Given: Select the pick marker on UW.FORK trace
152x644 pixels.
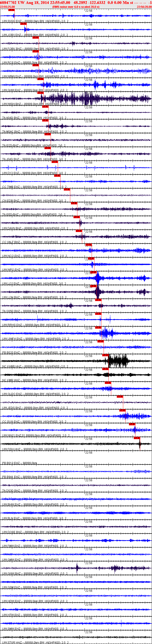Looking at the screenshot, I should 35,38.
